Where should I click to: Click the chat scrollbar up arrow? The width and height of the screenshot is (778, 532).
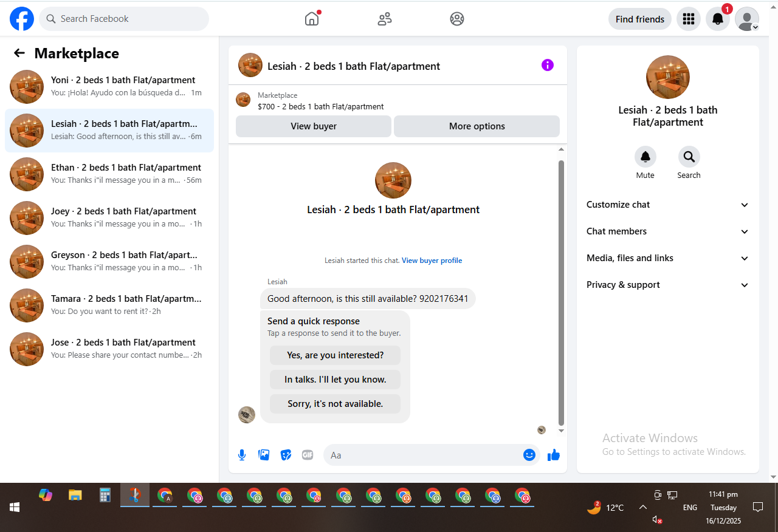pos(561,149)
